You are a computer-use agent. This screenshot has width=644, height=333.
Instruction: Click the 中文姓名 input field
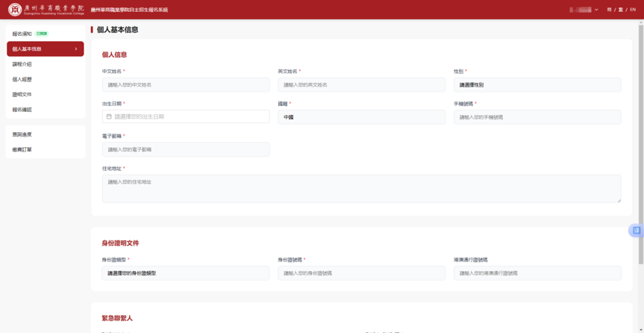coord(186,84)
